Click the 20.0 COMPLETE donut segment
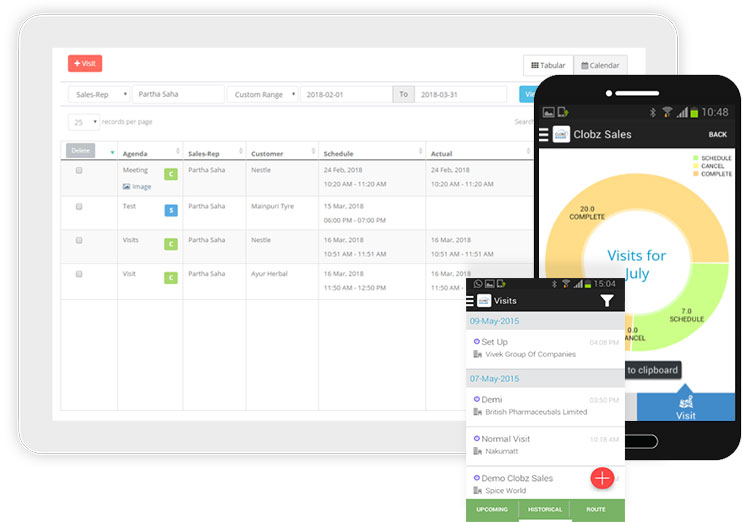The height and width of the screenshot is (522, 742). pyautogui.click(x=587, y=212)
